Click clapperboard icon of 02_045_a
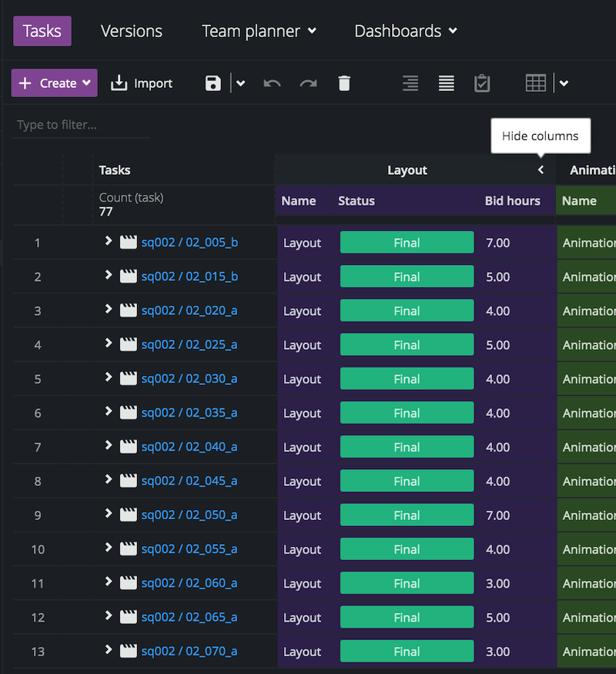 [128, 480]
